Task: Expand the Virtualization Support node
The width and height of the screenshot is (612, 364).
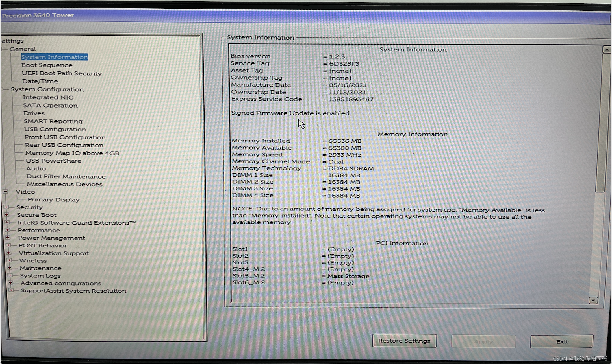Action: pyautogui.click(x=8, y=253)
